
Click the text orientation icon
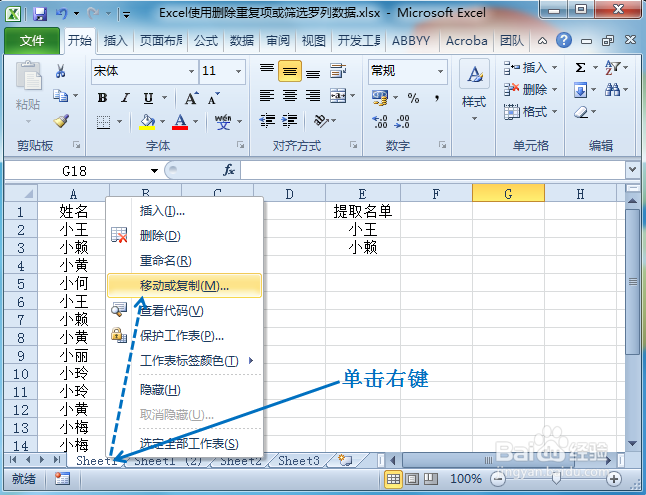(321, 120)
